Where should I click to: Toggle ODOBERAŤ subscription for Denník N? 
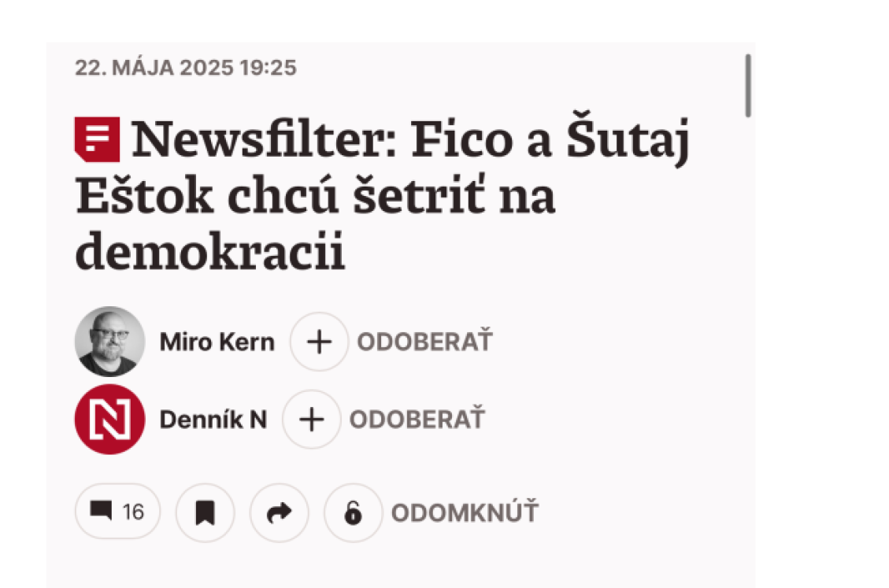[x=417, y=420]
